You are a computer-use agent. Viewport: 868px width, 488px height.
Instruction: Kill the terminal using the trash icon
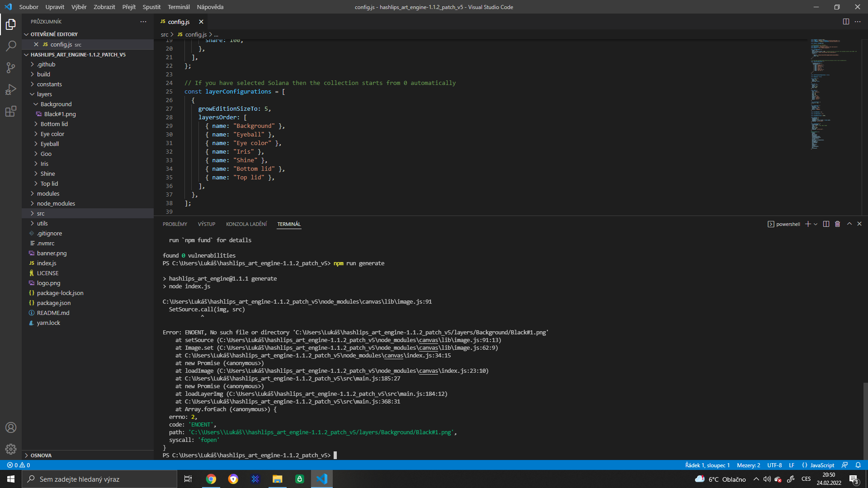[837, 224]
